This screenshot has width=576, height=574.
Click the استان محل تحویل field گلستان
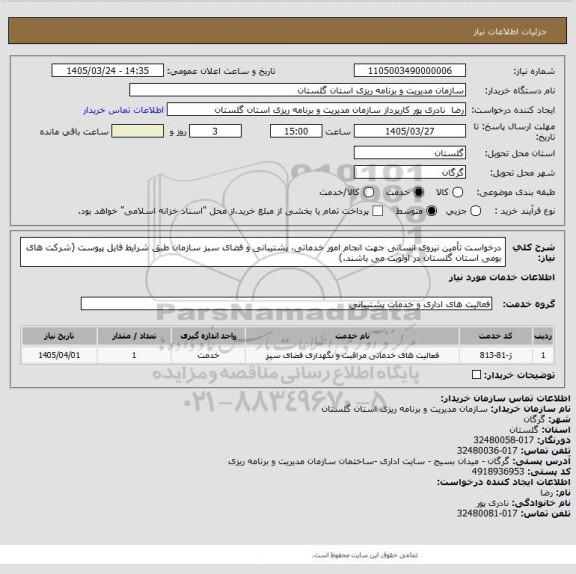point(410,153)
